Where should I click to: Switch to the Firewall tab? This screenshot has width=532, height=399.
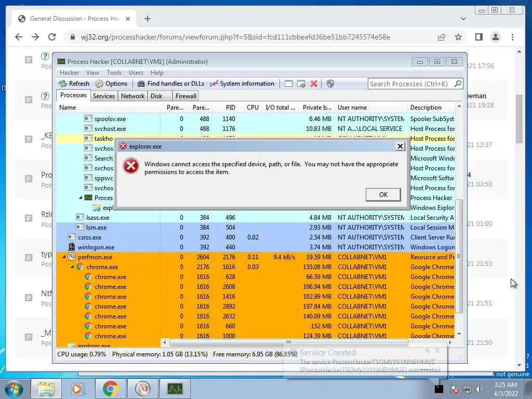pos(185,96)
